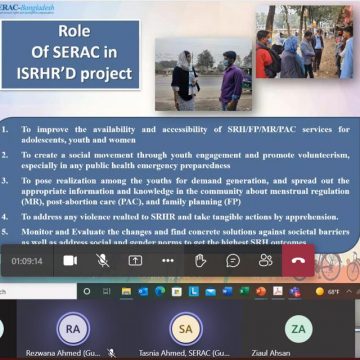The width and height of the screenshot is (360, 360).
Task: Turn off the camera in meeting toolbar
Action: click(x=70, y=261)
